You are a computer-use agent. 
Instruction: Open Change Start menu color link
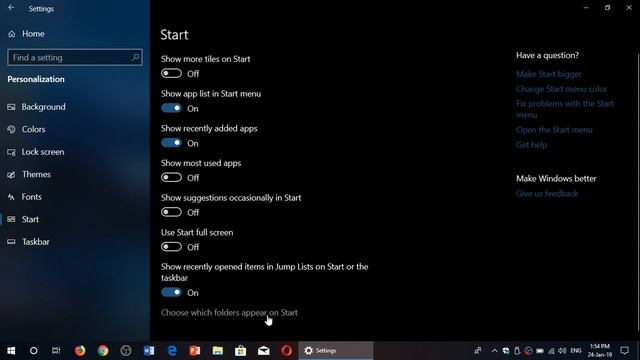[561, 89]
